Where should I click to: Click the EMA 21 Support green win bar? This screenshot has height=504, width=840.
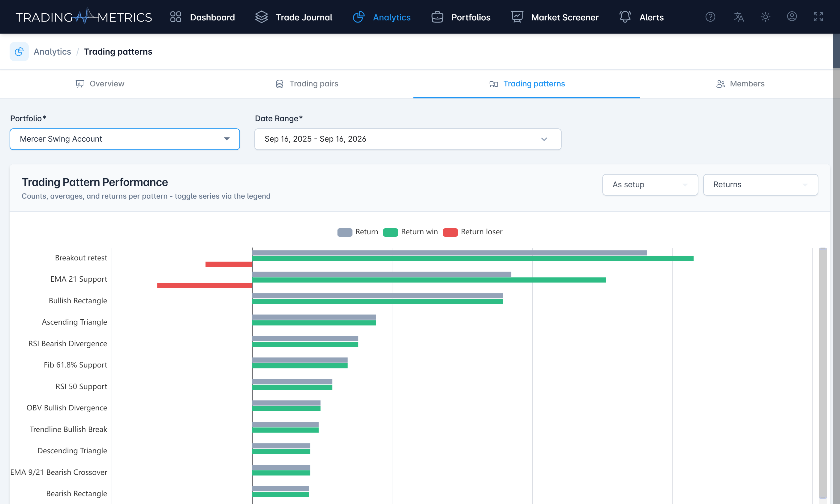(429, 280)
